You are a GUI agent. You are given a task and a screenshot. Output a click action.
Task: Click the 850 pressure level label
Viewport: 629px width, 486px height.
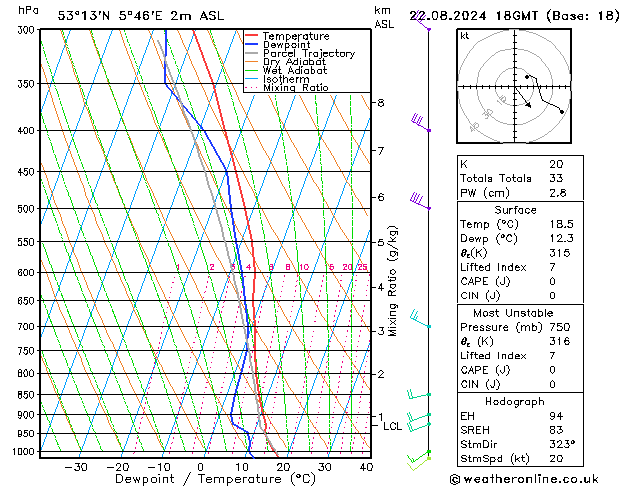tap(28, 395)
